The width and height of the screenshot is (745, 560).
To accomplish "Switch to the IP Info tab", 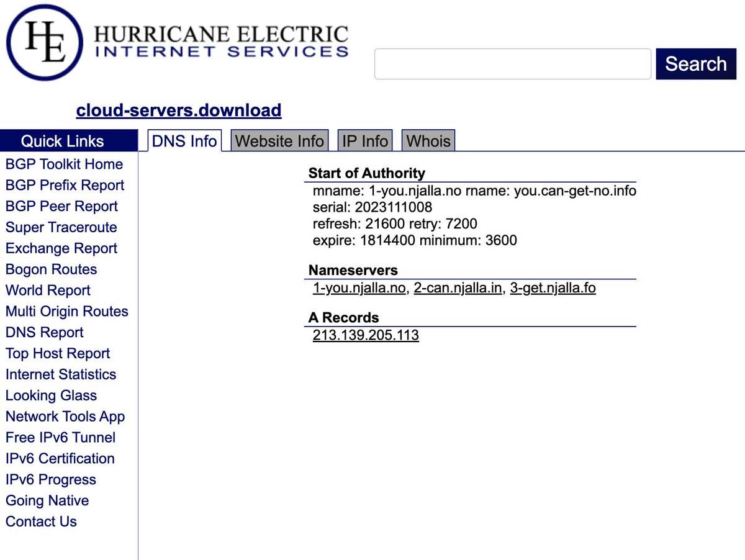I will point(365,141).
